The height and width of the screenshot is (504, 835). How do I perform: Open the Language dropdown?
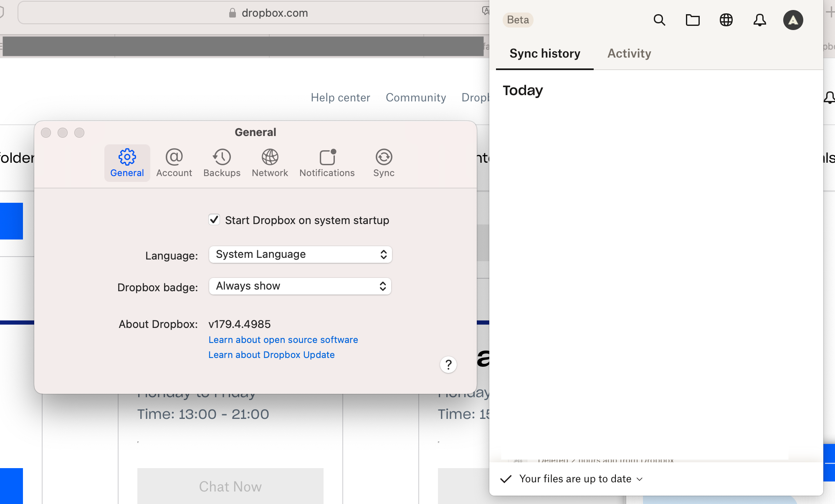coord(300,255)
